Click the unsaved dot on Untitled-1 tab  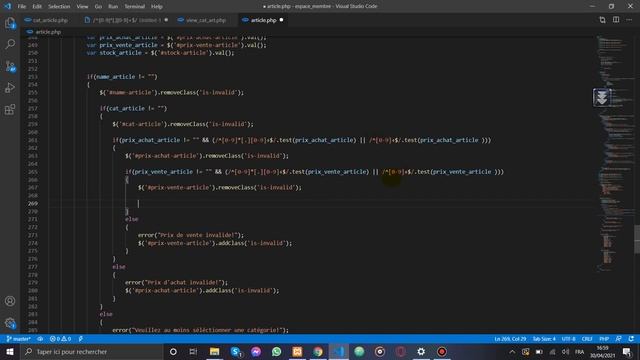tap(166, 20)
